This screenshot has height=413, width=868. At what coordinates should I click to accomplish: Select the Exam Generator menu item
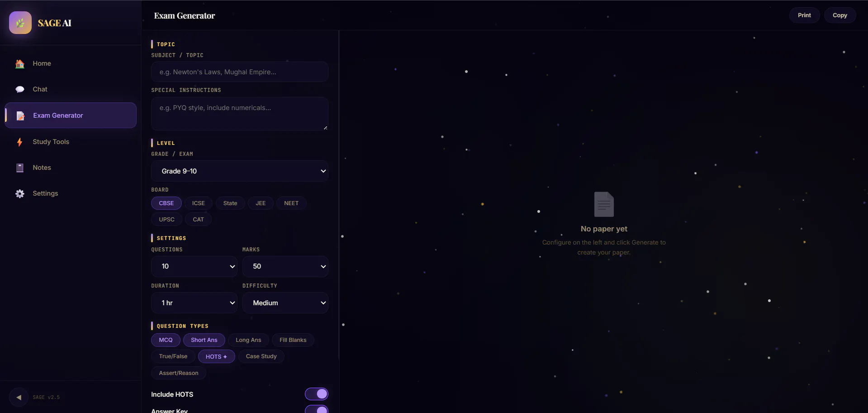tap(71, 115)
